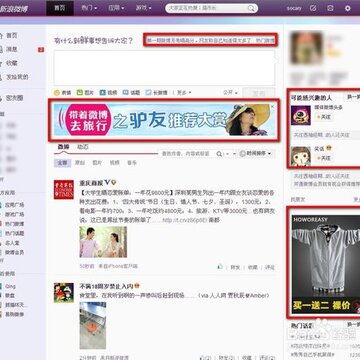Click 收藏 on the 重庆商报 post

pos(253,267)
